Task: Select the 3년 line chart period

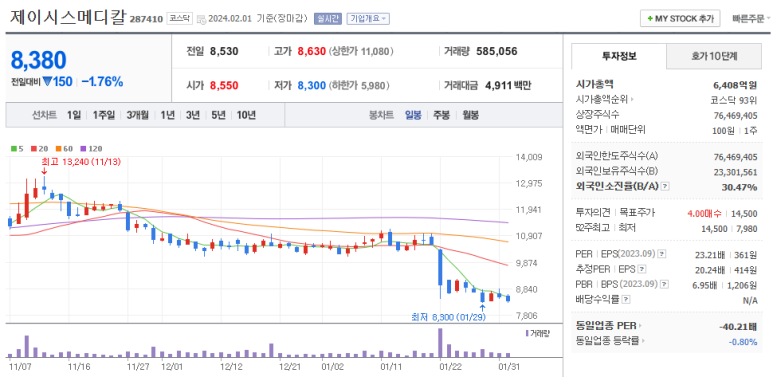Action: coord(193,115)
